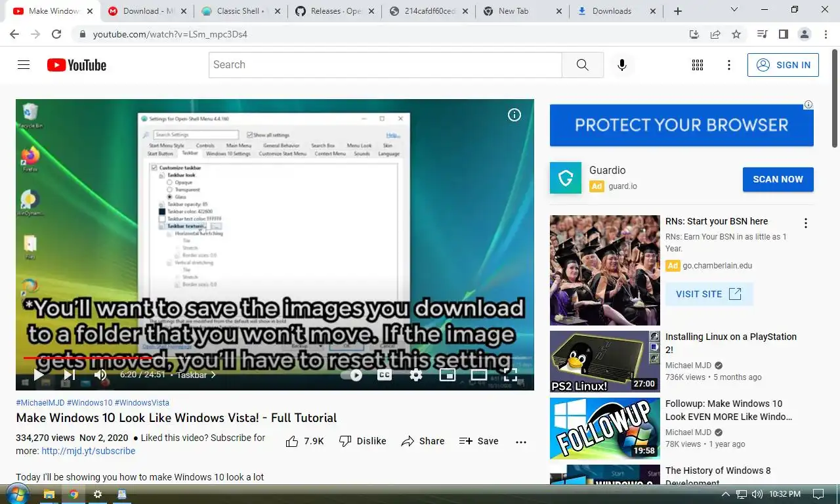Open the #MichaelMJD hashtag link
Viewport: 840px width, 504px height.
[x=40, y=403]
